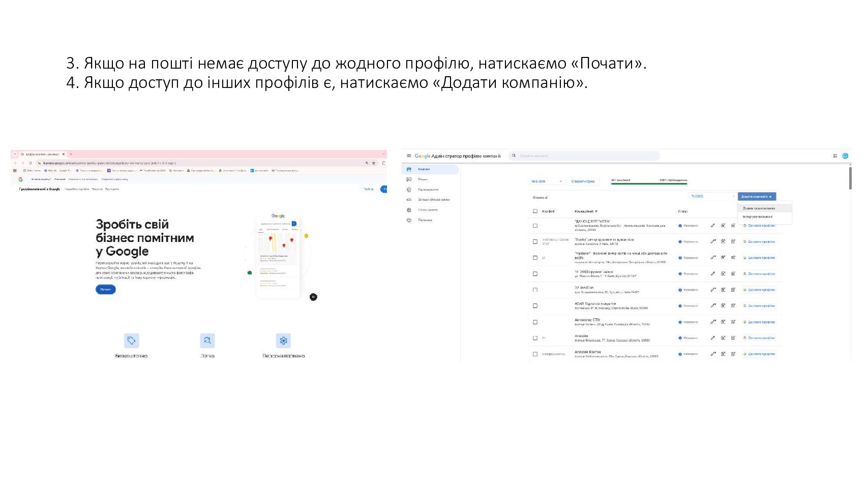Open the Не в групі dropdown
Screen dimensions: 868x488
[547, 181]
